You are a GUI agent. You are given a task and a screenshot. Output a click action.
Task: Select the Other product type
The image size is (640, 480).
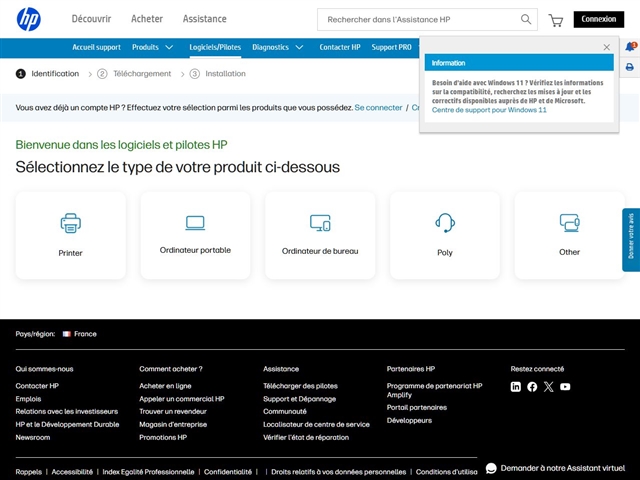[569, 236]
